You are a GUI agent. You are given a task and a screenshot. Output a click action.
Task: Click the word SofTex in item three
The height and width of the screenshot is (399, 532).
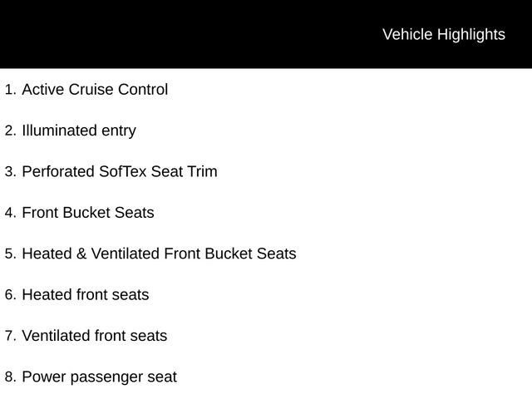(x=124, y=172)
